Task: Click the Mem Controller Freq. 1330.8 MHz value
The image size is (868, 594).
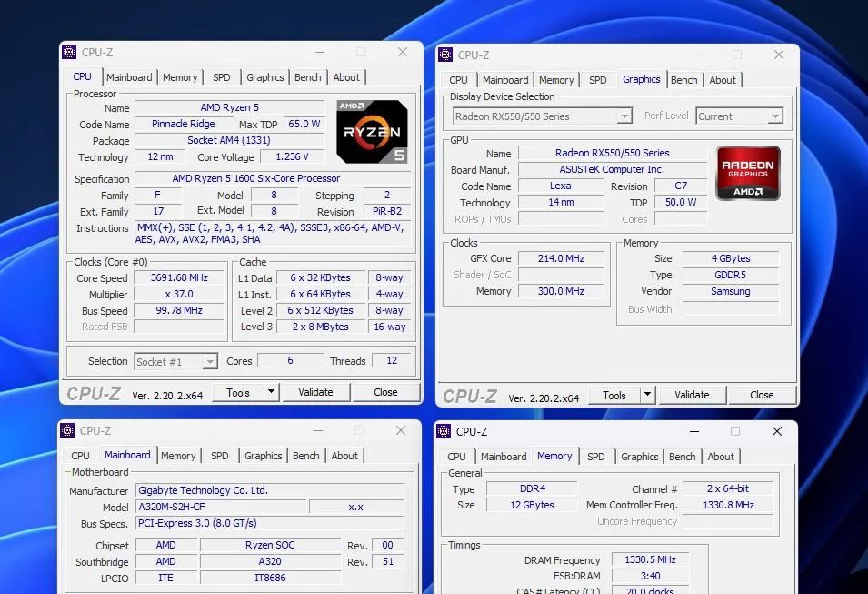Action: pos(729,505)
